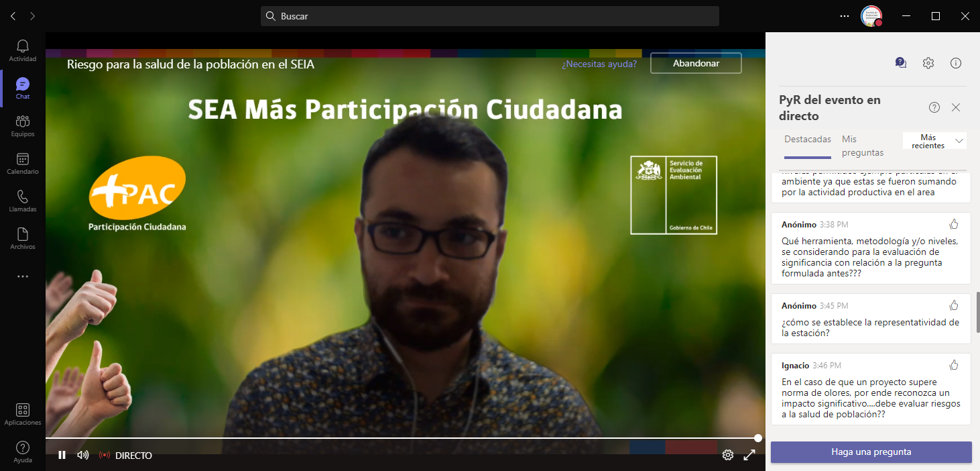Open the three-dot menu in the title bar
Screen dimensions: 980x471
(x=844, y=16)
